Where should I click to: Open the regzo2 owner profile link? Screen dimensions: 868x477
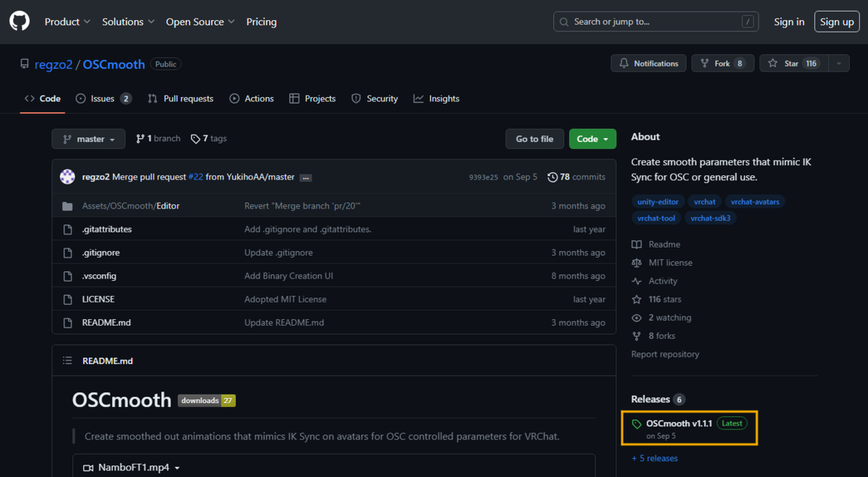[54, 64]
